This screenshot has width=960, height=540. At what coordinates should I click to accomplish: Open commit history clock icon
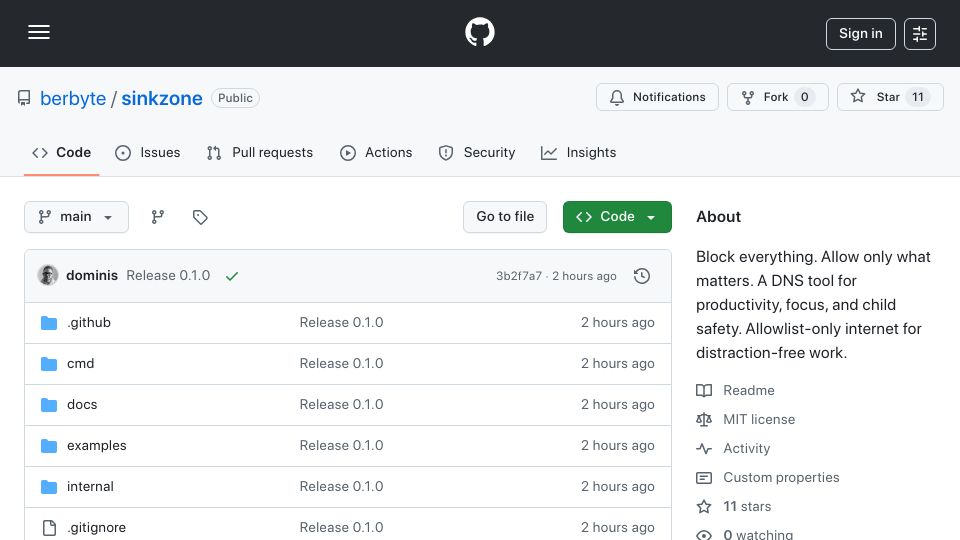pyautogui.click(x=642, y=276)
